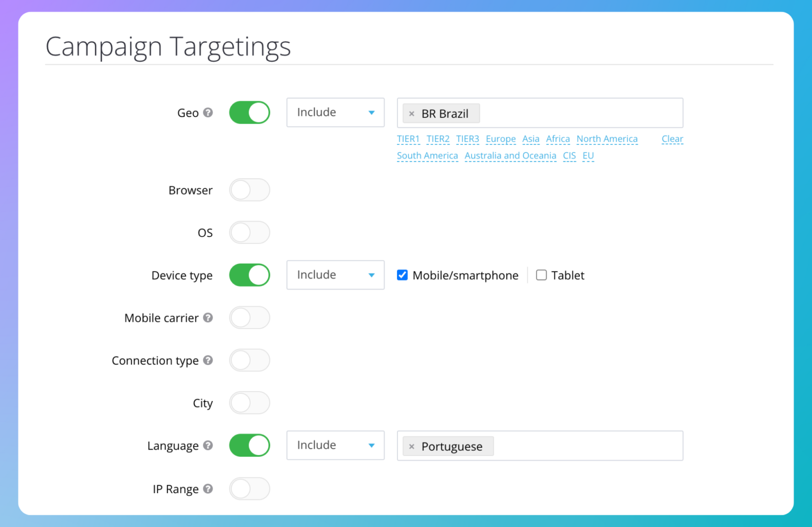Turn on the OS targeting switch
The height and width of the screenshot is (527, 812).
click(250, 233)
